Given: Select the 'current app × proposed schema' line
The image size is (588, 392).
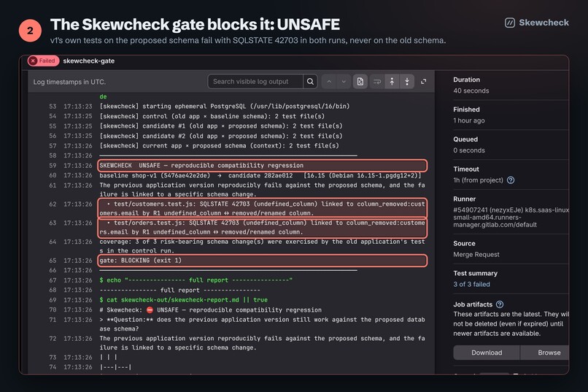Looking at the screenshot, I should 219,145.
